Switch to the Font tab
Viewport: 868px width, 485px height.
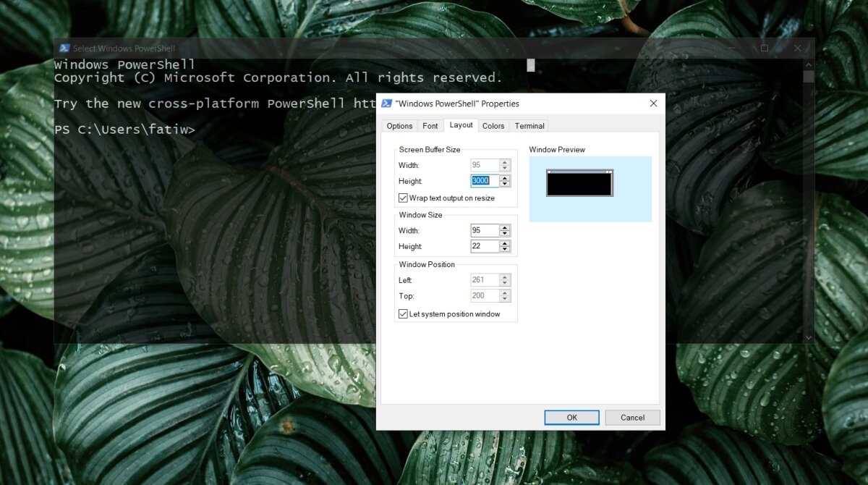pos(430,125)
